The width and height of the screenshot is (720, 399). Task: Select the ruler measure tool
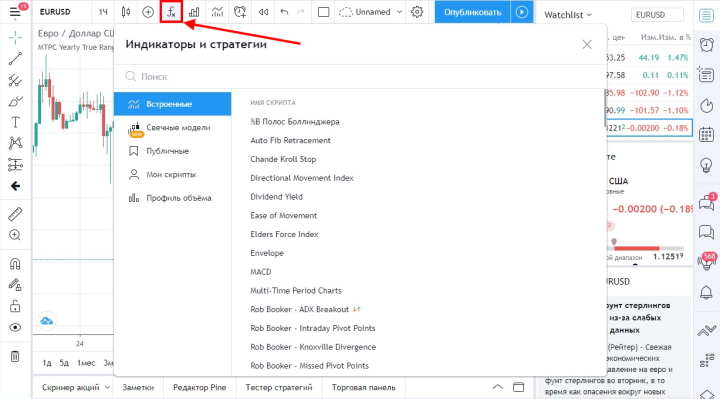(15, 214)
